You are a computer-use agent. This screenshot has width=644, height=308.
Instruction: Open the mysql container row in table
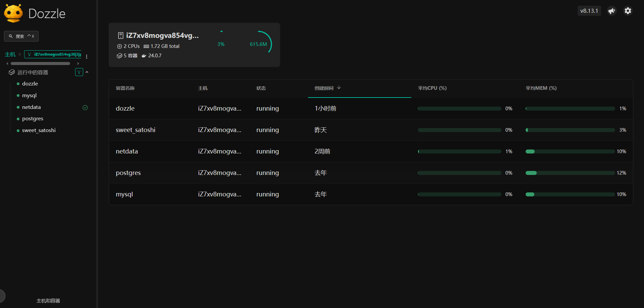(124, 194)
